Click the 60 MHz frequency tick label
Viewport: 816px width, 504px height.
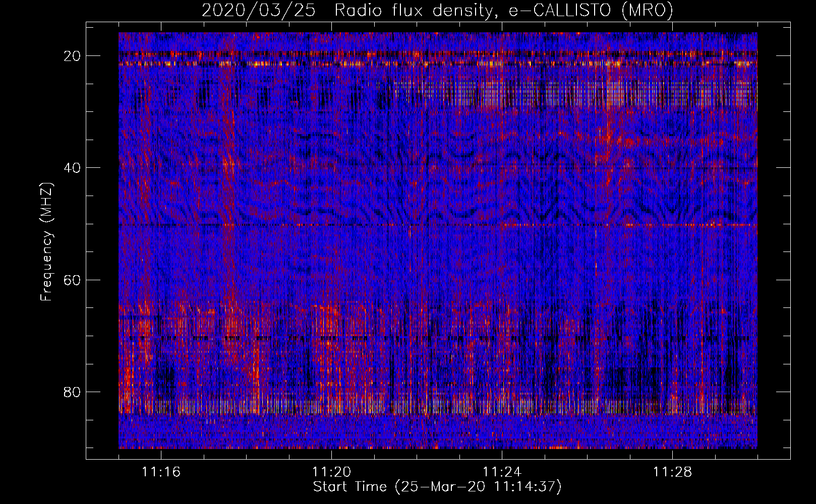coord(73,280)
